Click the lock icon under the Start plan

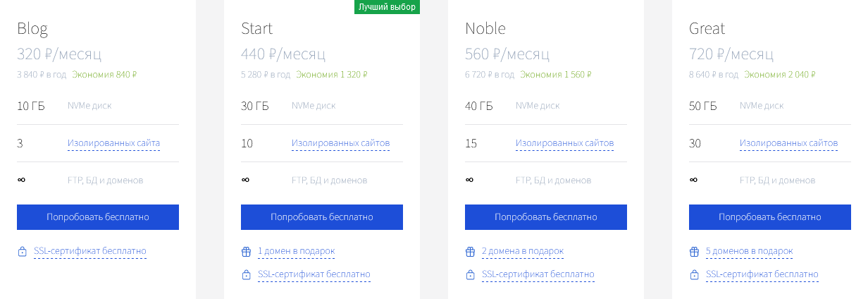click(246, 274)
